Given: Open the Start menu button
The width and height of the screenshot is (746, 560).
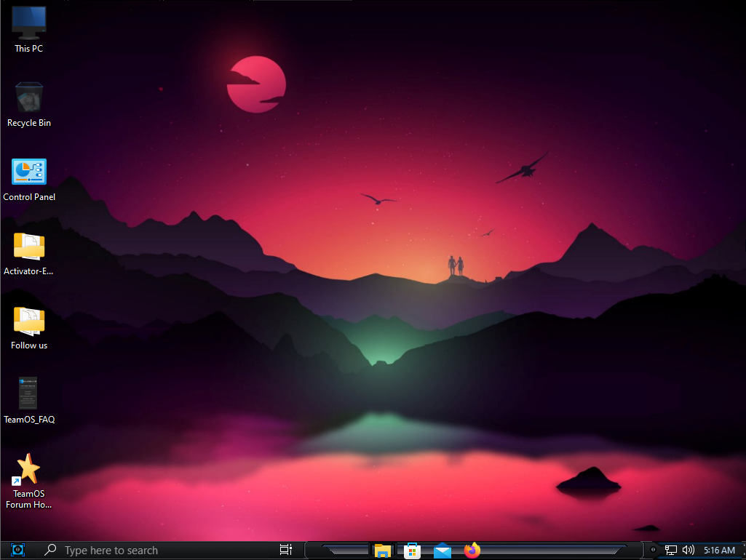Looking at the screenshot, I should (17, 550).
